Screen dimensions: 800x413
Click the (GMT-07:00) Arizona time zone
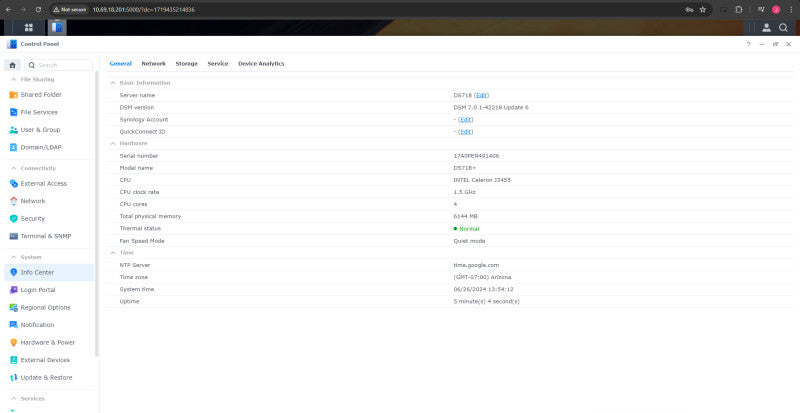pos(482,277)
